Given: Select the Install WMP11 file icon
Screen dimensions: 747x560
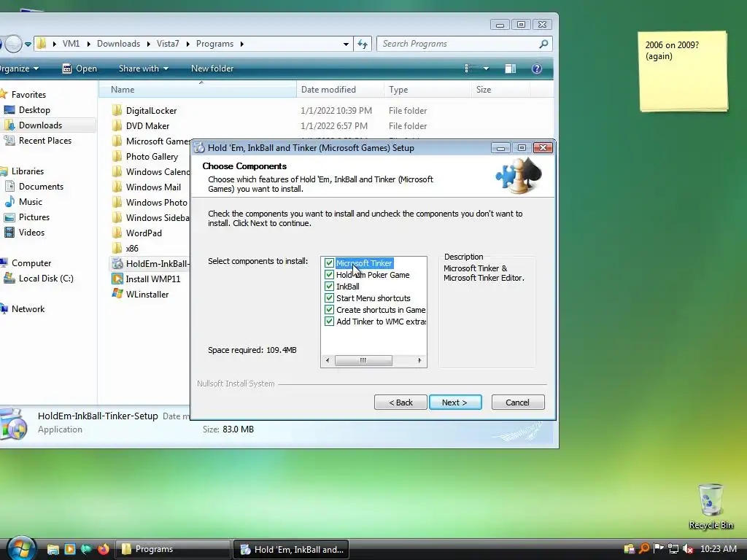Looking at the screenshot, I should click(x=117, y=279).
